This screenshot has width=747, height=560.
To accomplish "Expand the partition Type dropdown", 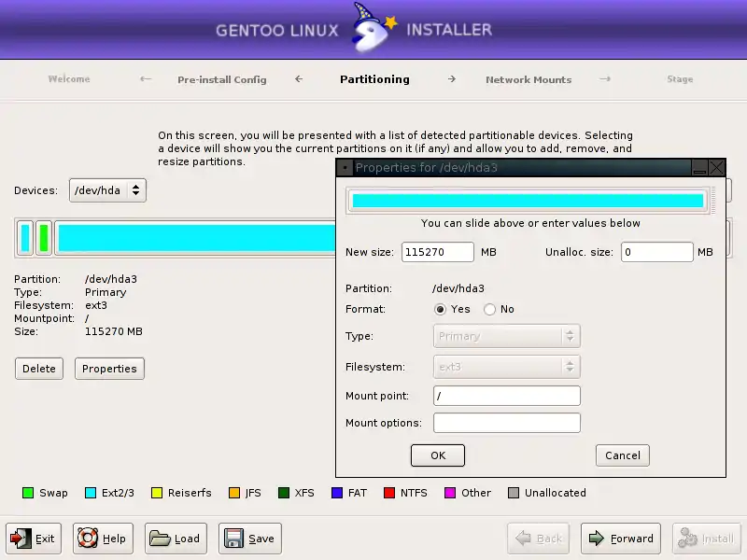I will (x=506, y=336).
